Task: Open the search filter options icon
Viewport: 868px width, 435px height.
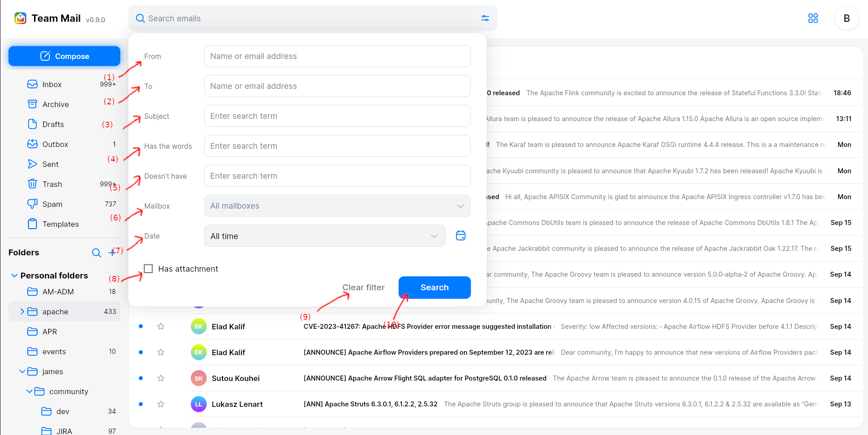Action: 485,18
